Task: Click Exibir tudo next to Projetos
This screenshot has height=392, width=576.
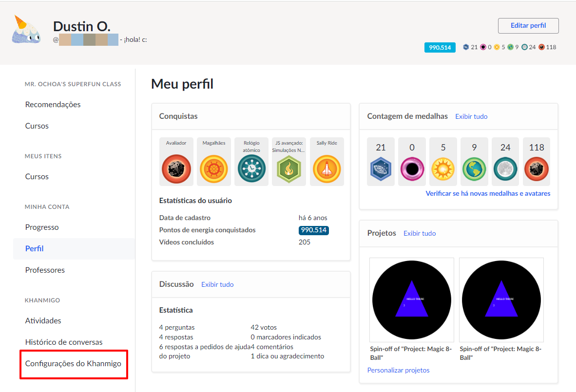Action: coord(420,233)
